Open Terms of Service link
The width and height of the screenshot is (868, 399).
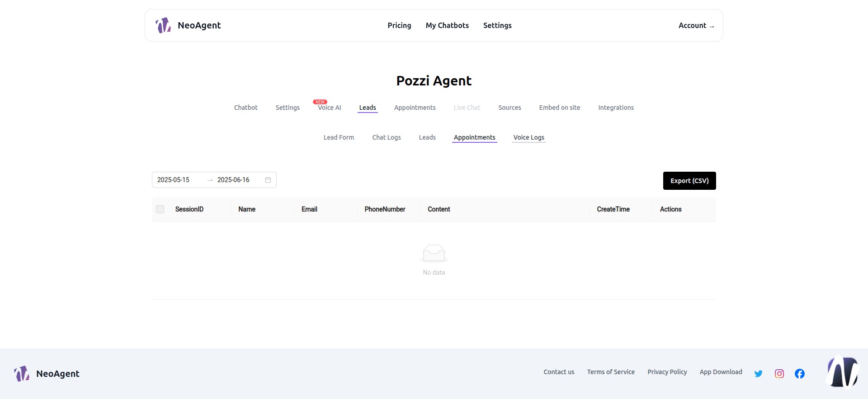pos(611,372)
